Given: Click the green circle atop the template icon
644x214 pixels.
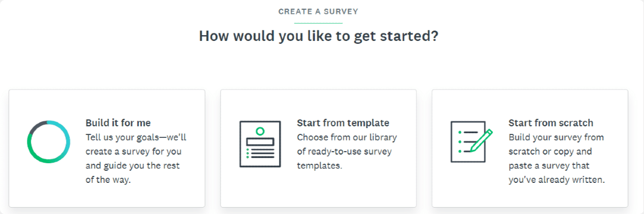Looking at the screenshot, I should click(260, 132).
